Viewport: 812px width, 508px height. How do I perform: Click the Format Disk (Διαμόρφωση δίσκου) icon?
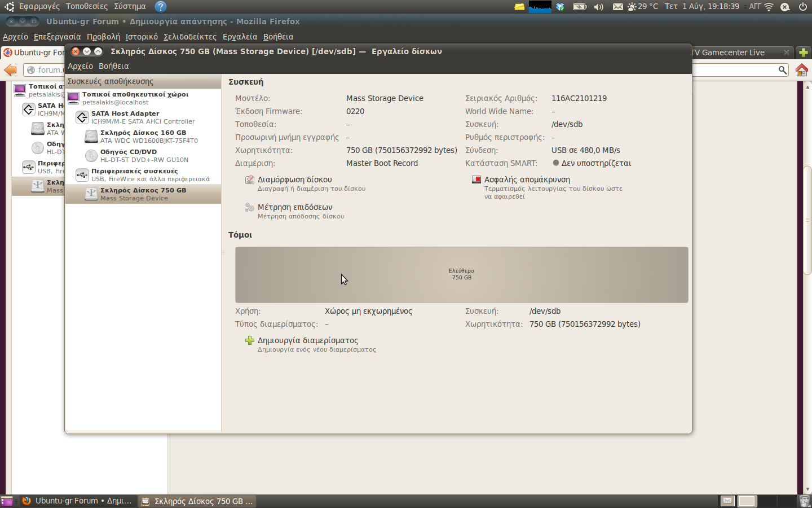click(x=249, y=180)
